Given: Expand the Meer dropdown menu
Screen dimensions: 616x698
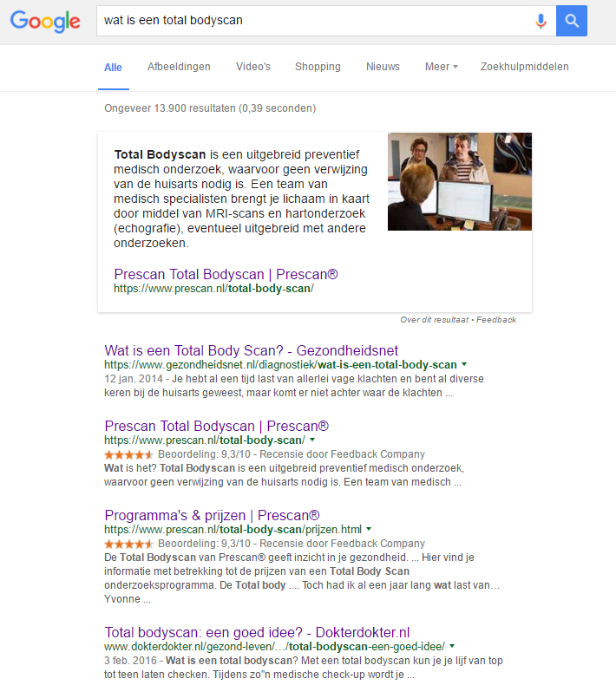Looking at the screenshot, I should click(441, 67).
